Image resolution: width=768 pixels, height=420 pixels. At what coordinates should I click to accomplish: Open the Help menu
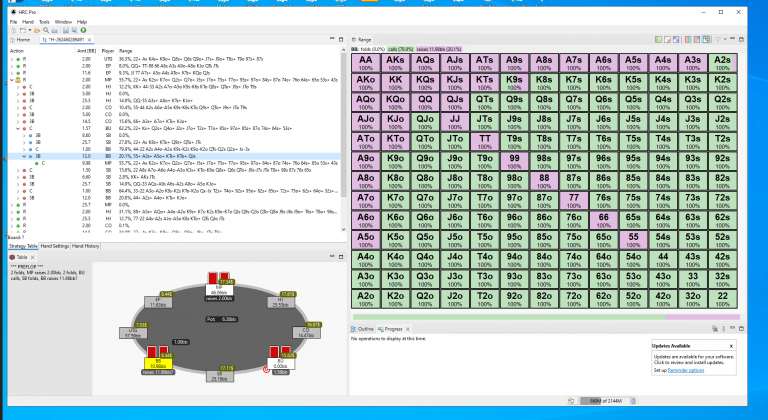pos(82,22)
